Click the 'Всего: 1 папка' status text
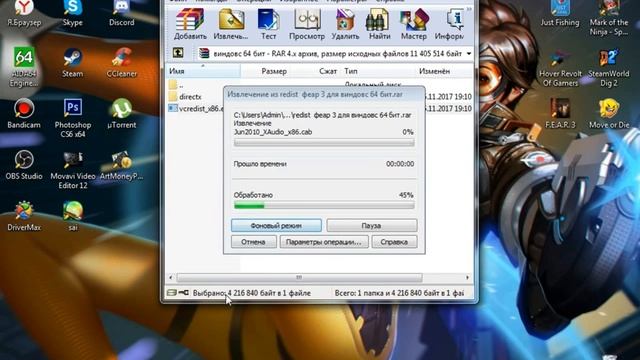The width and height of the screenshot is (640, 360). click(x=399, y=293)
